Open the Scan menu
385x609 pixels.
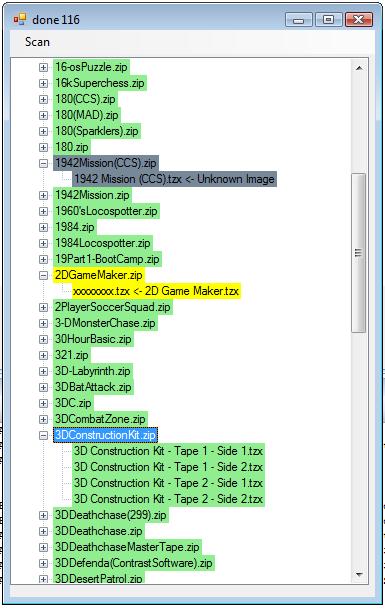37,42
